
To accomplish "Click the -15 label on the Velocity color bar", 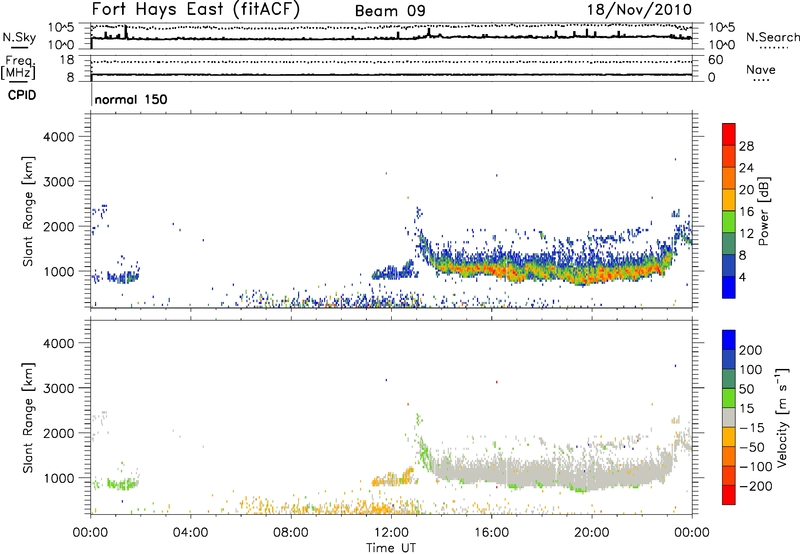I will 752,427.
